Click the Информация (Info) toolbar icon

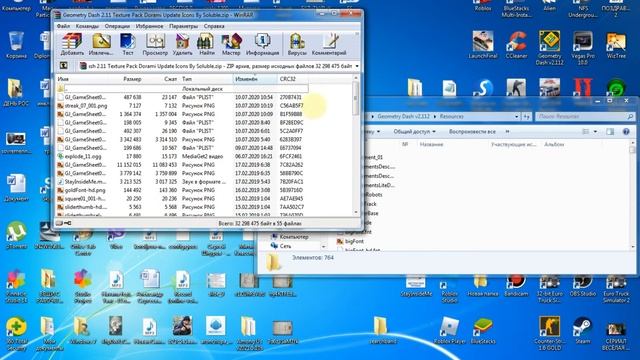[x=262, y=44]
